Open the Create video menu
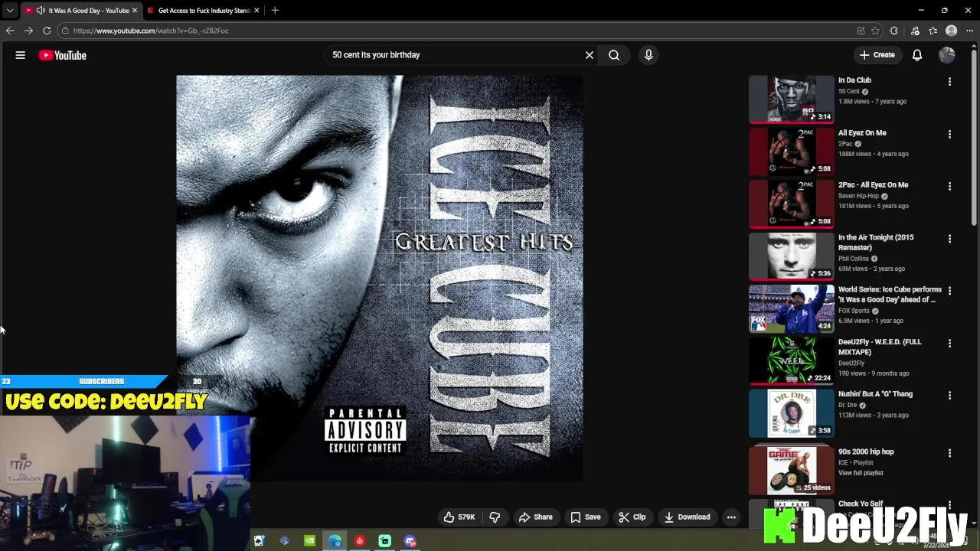 coord(877,55)
